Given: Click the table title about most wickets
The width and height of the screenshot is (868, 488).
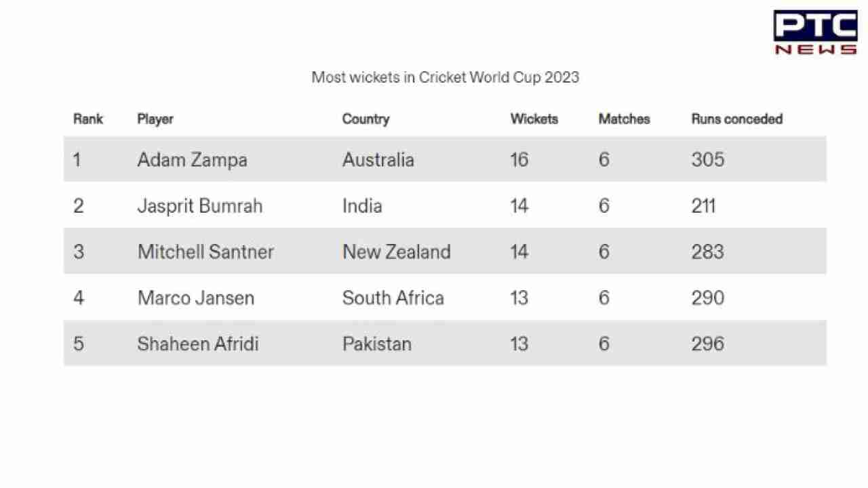Looking at the screenshot, I should coord(445,77).
